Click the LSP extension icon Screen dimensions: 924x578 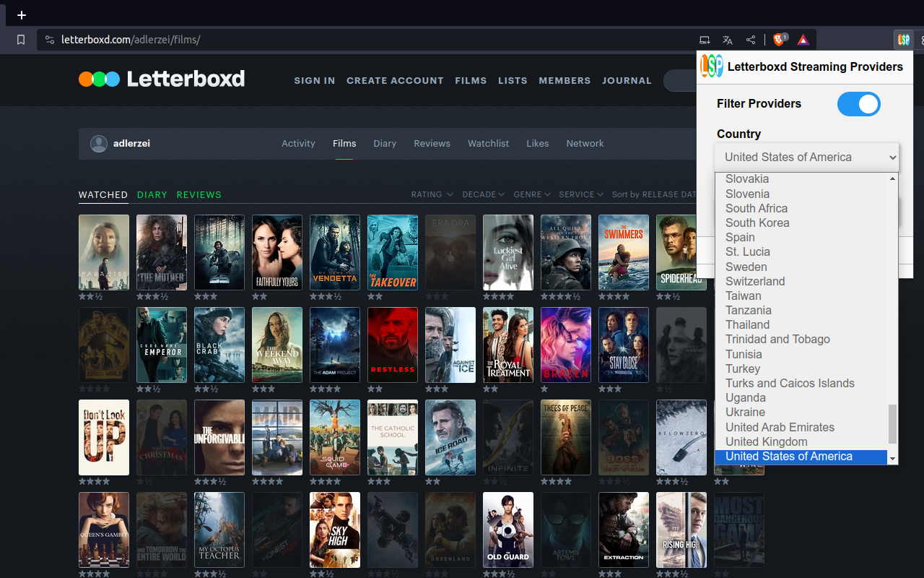[x=903, y=40]
